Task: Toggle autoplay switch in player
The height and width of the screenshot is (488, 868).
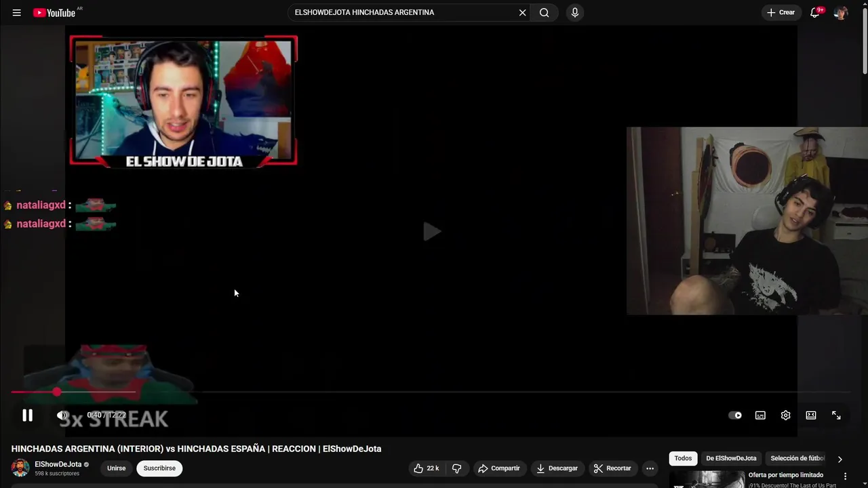Action: (735, 415)
